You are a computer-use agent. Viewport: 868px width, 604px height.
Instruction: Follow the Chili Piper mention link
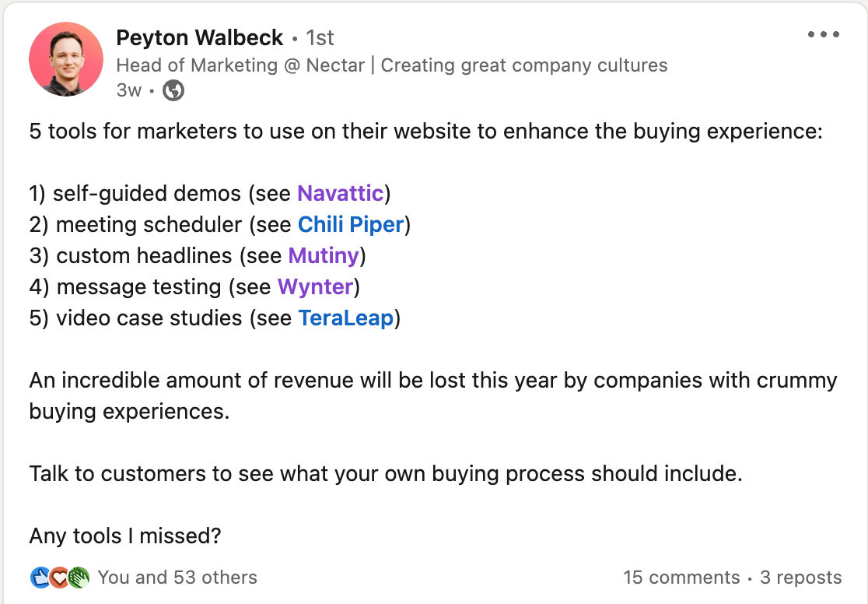(x=350, y=225)
